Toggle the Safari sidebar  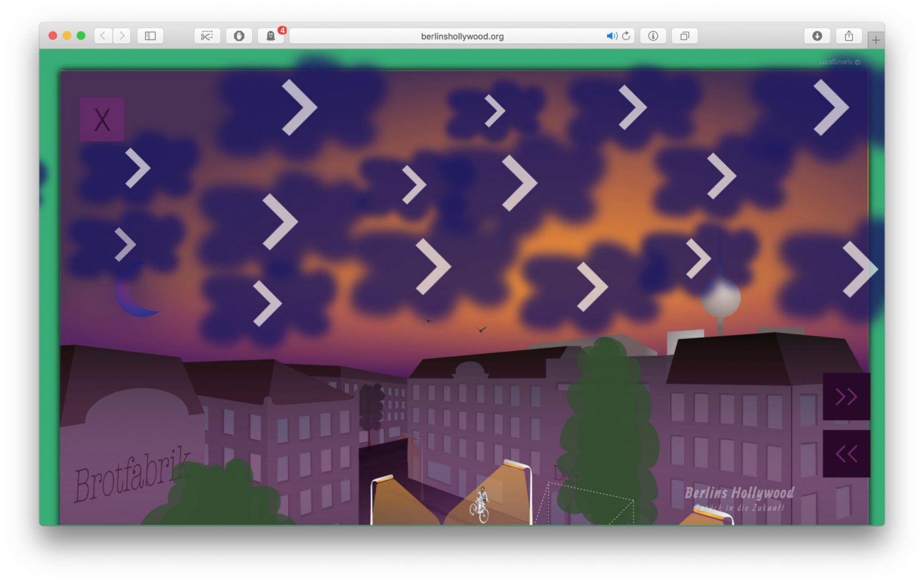150,36
